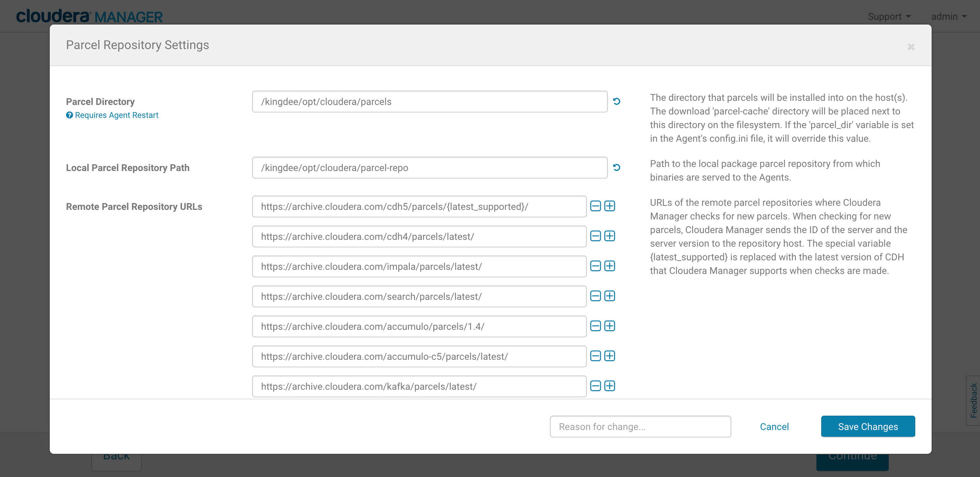Open the Requires Agent Restart link

[117, 115]
